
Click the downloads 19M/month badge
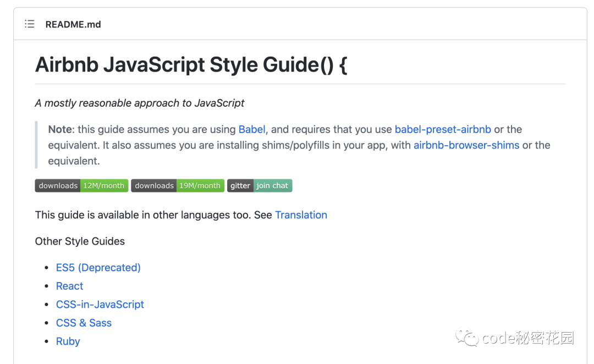pos(178,186)
